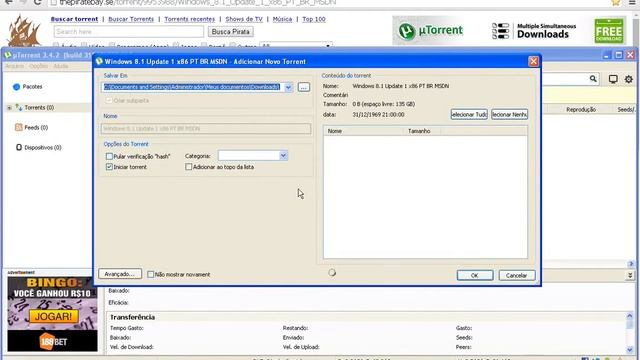Open the Avançado options
The height and width of the screenshot is (360, 640).
click(120, 274)
